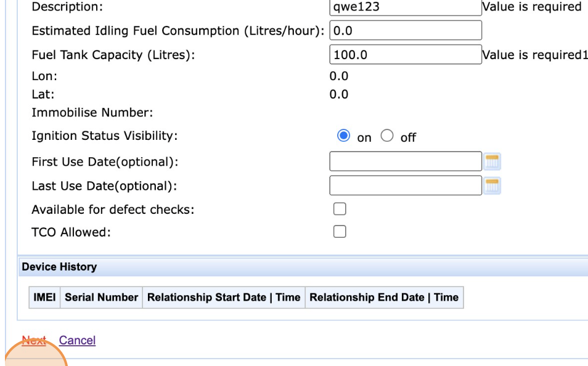Edit Estimated Idling Fuel Consumption field

[406, 30]
